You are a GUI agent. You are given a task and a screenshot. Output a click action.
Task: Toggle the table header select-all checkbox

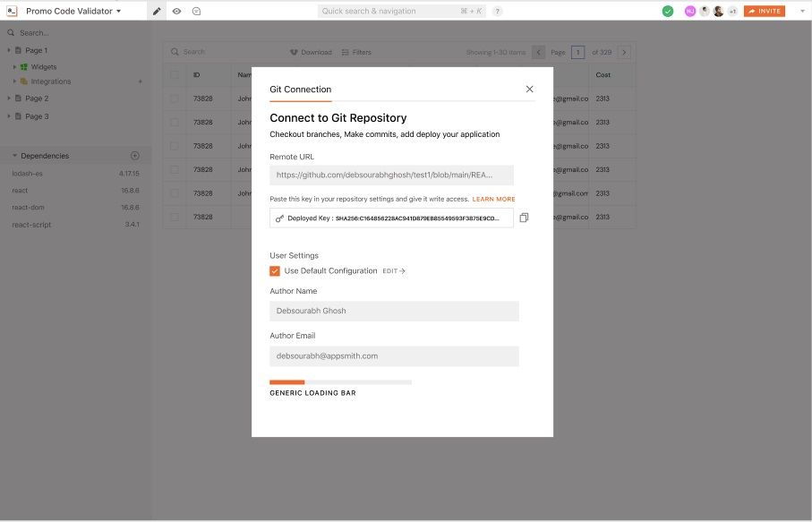[175, 74]
